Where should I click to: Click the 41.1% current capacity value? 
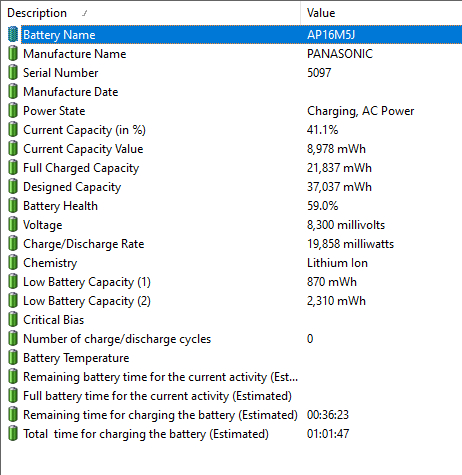(322, 129)
